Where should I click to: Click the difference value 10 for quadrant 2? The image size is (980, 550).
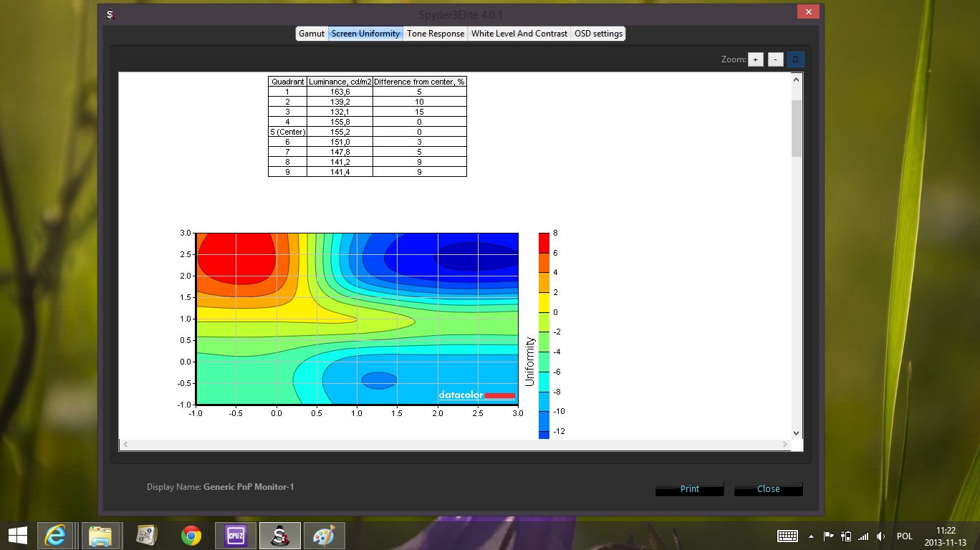(420, 102)
